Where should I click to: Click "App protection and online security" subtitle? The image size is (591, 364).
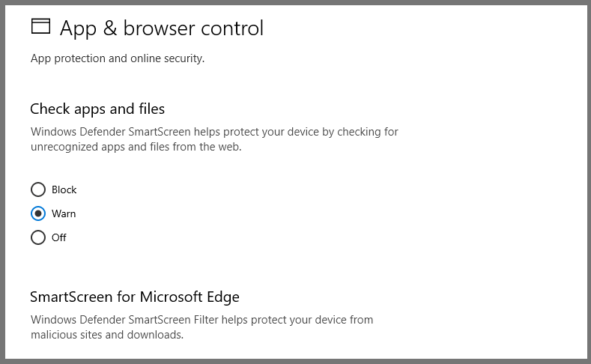pyautogui.click(x=117, y=58)
